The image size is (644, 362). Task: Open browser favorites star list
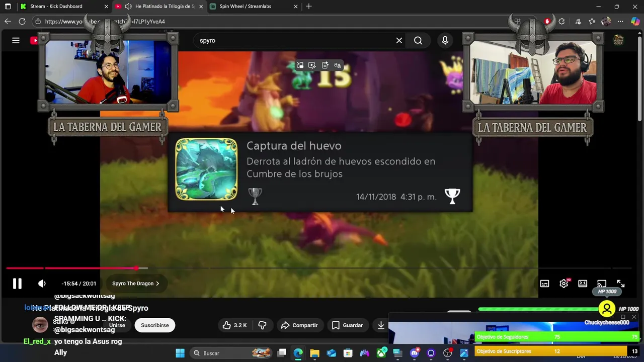(592, 22)
